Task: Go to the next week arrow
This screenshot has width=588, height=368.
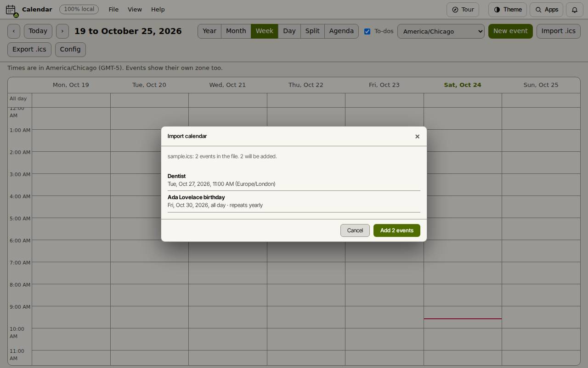Action: (x=62, y=31)
